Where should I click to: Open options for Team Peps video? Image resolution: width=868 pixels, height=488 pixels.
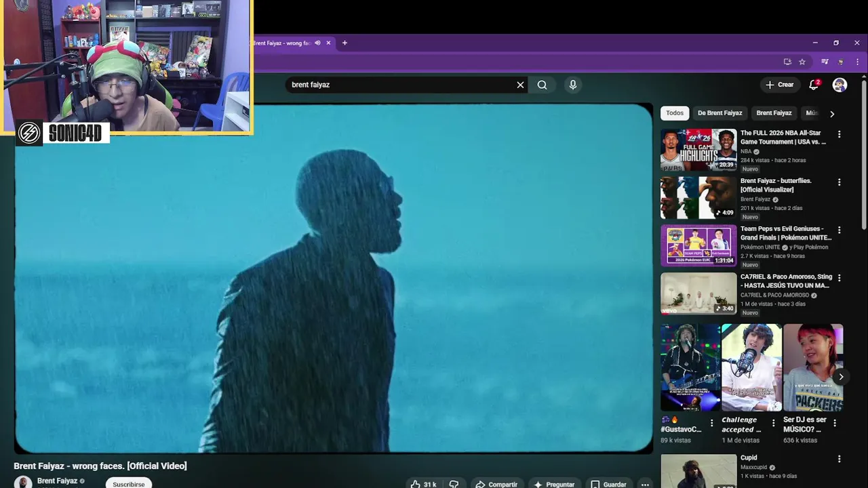click(x=839, y=230)
